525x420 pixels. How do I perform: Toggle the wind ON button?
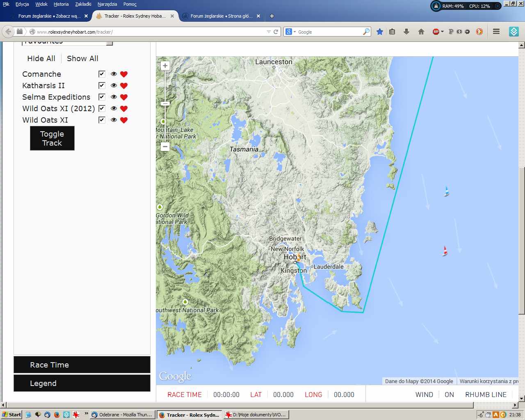pos(449,395)
